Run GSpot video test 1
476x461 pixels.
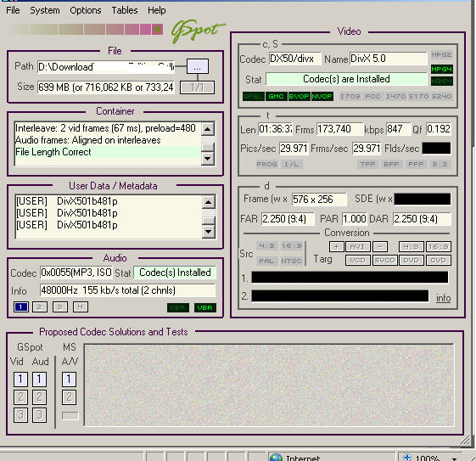[x=20, y=379]
